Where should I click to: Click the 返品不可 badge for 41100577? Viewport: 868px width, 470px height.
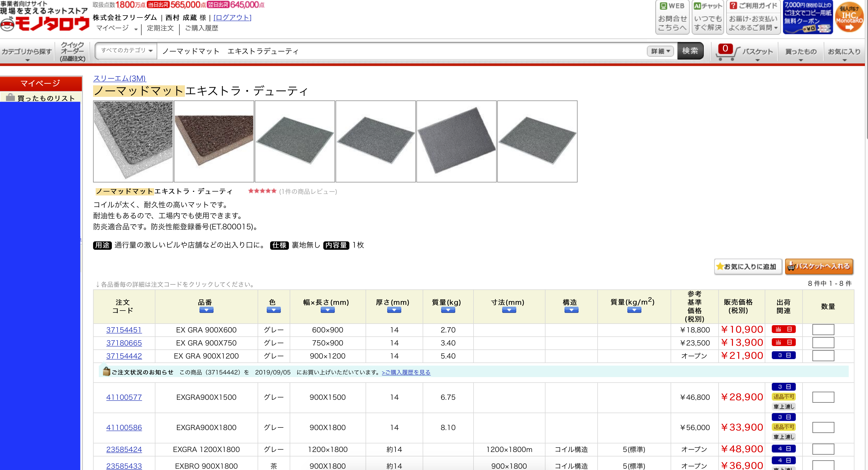784,397
